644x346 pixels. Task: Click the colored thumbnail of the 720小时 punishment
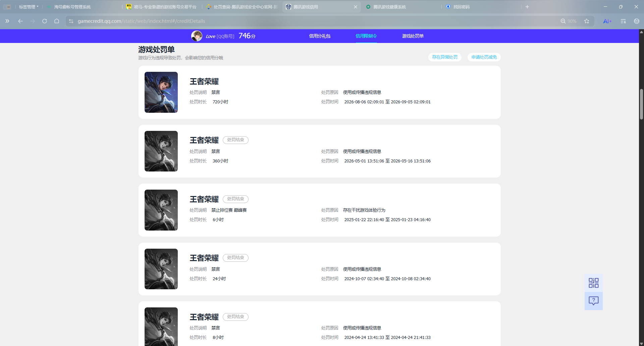161,92
